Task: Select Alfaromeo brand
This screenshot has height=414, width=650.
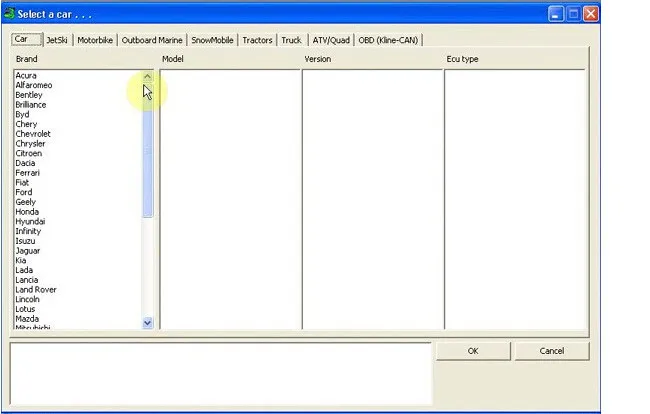Action: (x=34, y=85)
